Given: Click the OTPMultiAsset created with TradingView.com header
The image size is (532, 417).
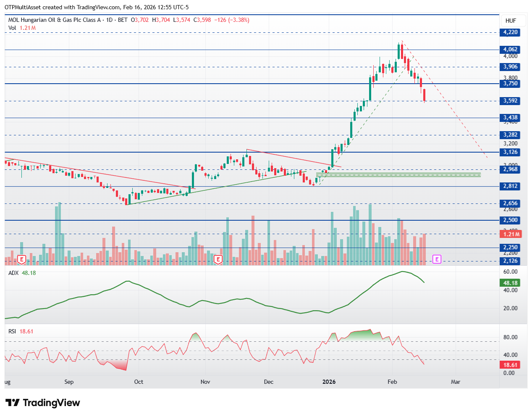Looking at the screenshot, I should point(97,7).
